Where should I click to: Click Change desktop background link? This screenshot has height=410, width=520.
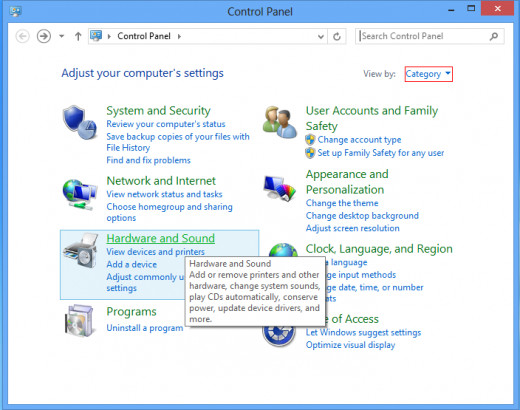(362, 216)
